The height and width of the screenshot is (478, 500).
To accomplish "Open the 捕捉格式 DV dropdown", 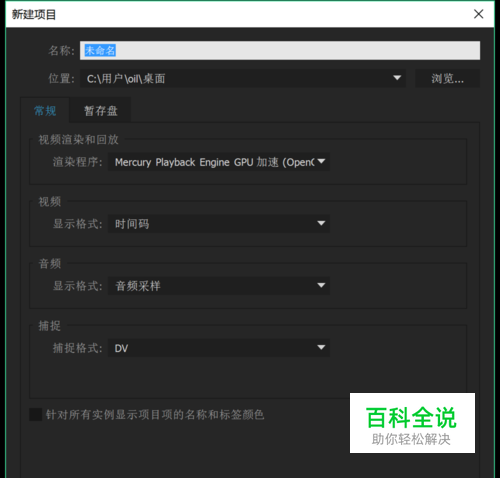I will point(219,348).
